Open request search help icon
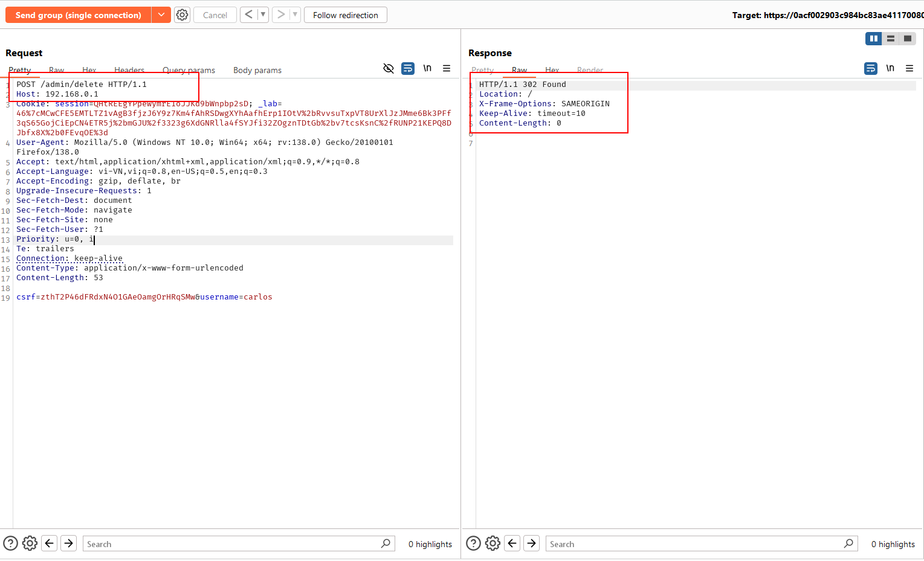The image size is (924, 561). pyautogui.click(x=11, y=543)
